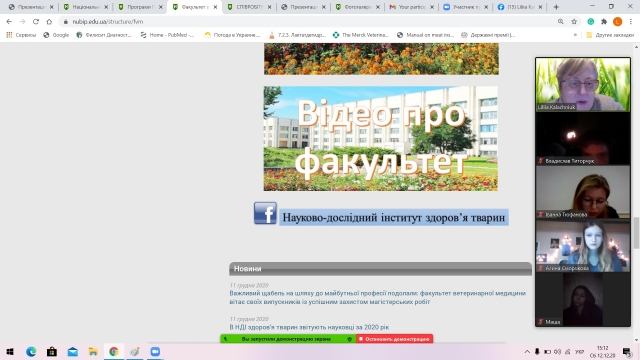Screen dimensions: 640x360
Task: Switch to Zoom in the taskbar
Action: pyautogui.click(x=156, y=351)
